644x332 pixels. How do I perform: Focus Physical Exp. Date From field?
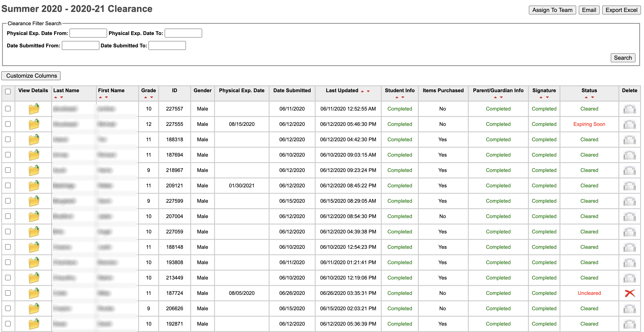pos(88,33)
